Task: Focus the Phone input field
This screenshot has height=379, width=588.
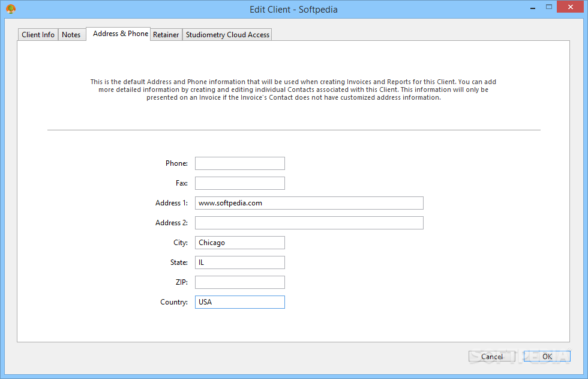Action: [x=239, y=163]
